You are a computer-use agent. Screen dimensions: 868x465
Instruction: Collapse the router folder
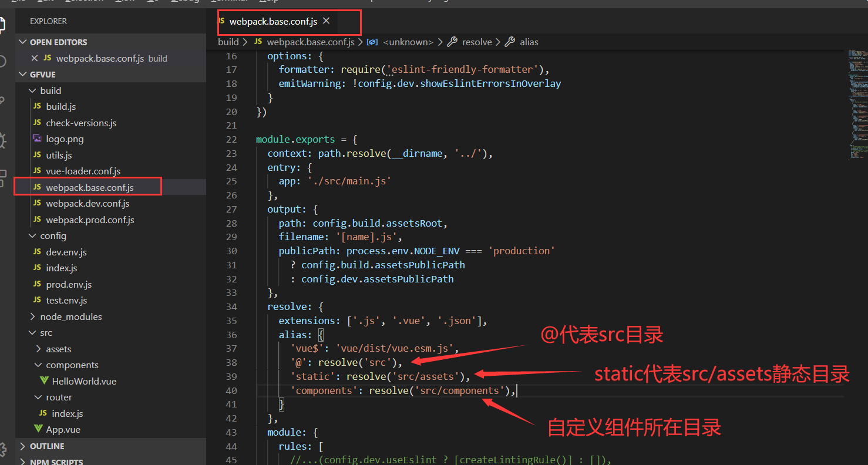(38, 397)
